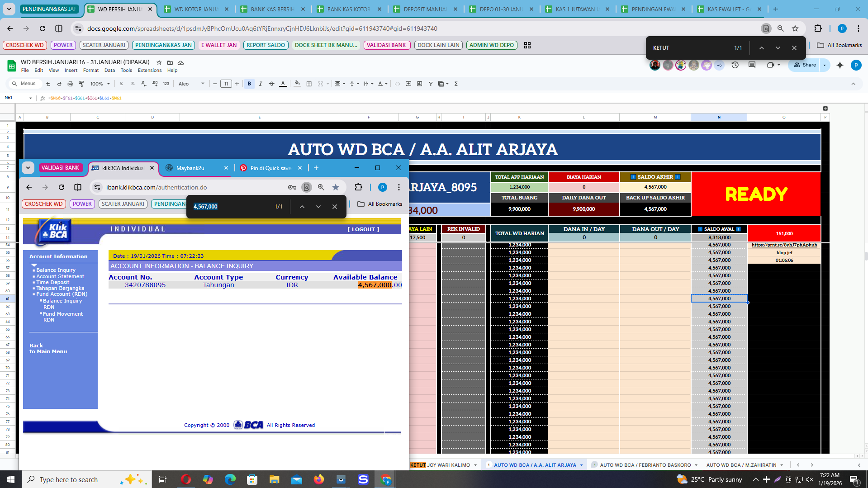Bookmark star icon in klikBCA address bar
Image resolution: width=868 pixels, height=488 pixels.
[336, 187]
